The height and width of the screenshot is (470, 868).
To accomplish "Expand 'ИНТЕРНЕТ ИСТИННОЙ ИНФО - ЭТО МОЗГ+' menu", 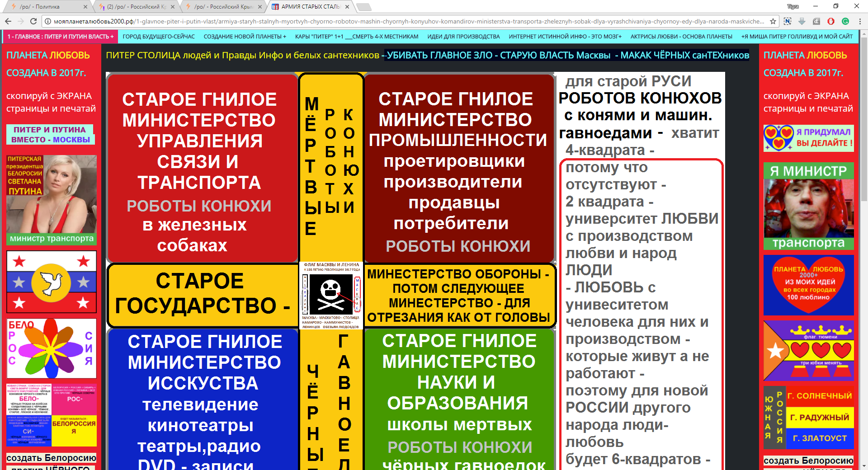I will [565, 37].
